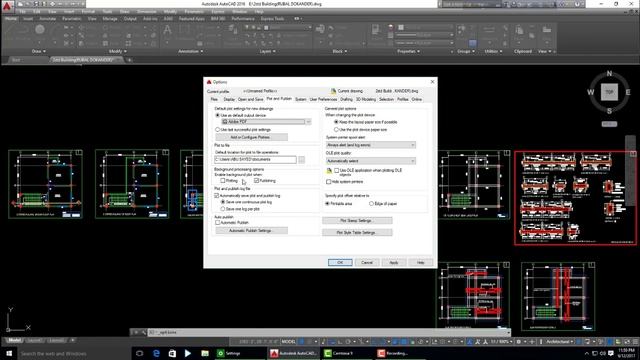Close the command line with its X
The image size is (640, 360).
136,332
